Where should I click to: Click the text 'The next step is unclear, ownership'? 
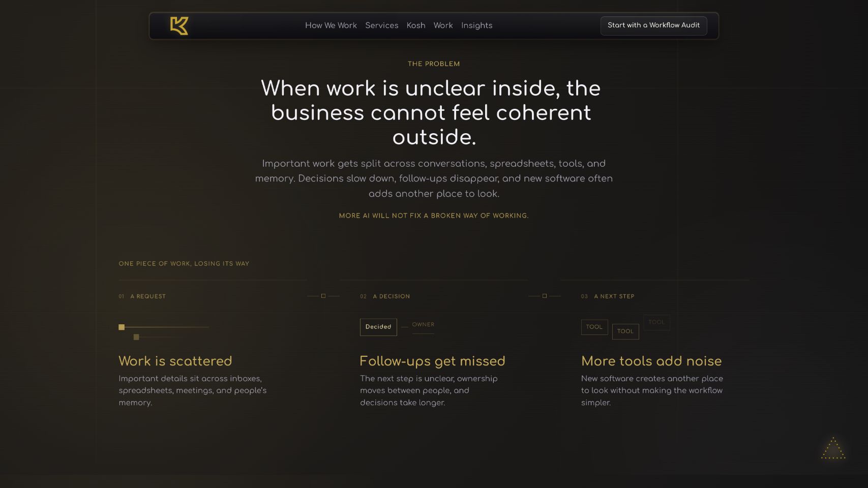429,390
